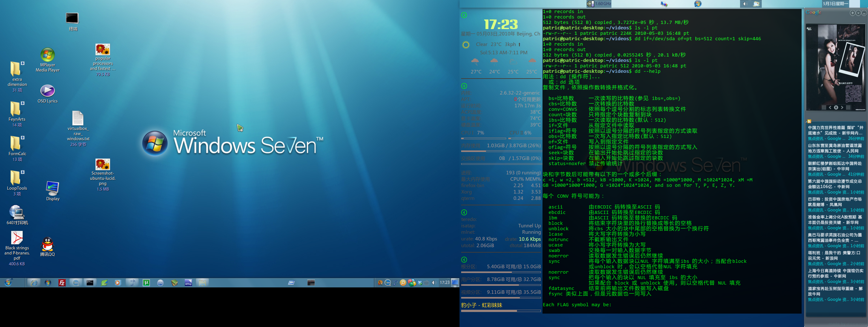
Task: Collapse the disk partitions section arrow
Action: pyautogui.click(x=464, y=260)
